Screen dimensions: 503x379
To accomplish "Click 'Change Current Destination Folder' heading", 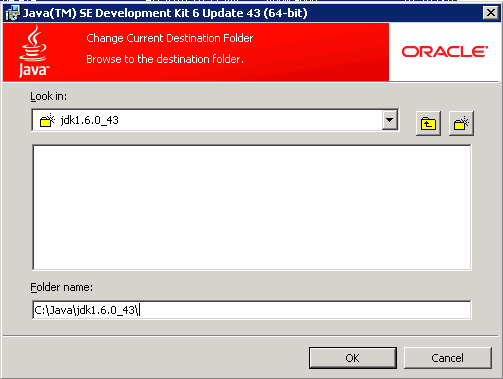I will click(x=170, y=38).
